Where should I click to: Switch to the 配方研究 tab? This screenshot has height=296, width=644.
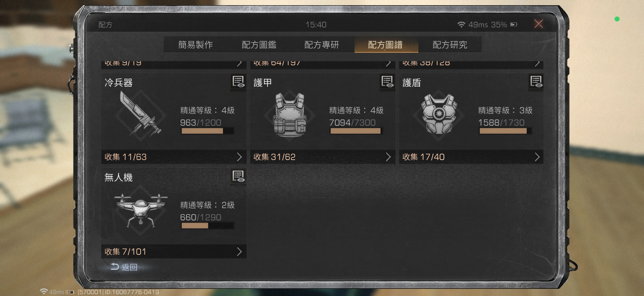click(450, 45)
